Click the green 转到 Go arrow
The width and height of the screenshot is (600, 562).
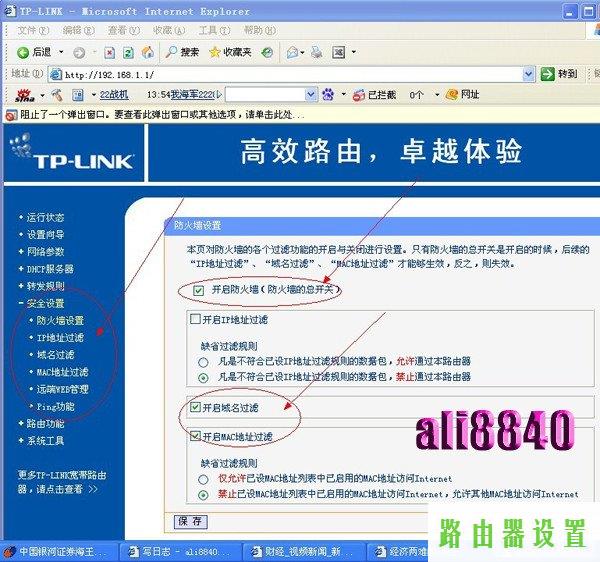547,74
